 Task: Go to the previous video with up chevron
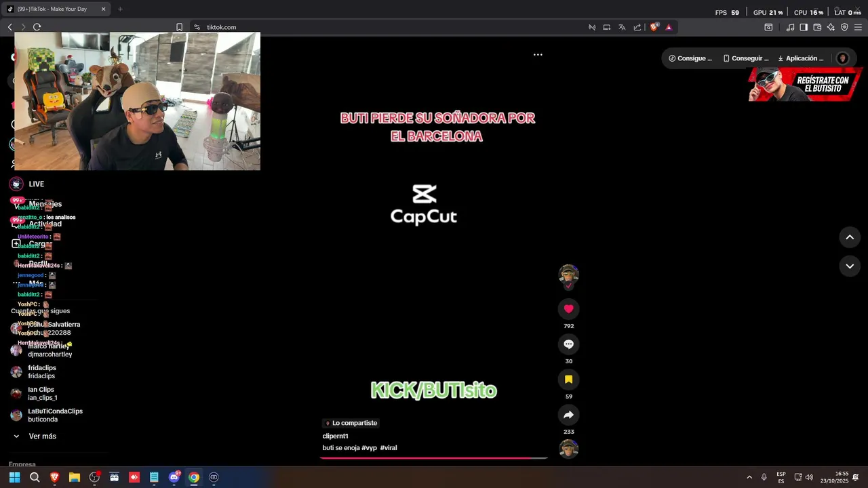[x=850, y=237]
